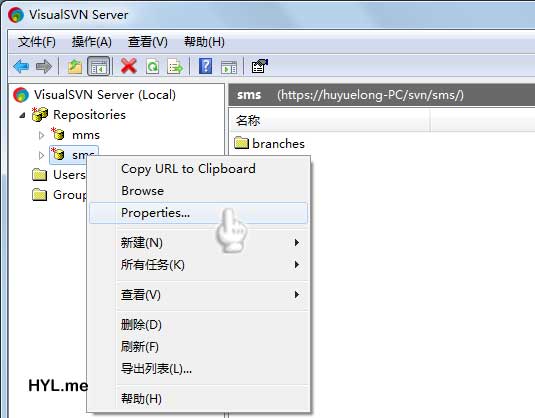
Task: Click the branches folder name
Action: (278, 143)
